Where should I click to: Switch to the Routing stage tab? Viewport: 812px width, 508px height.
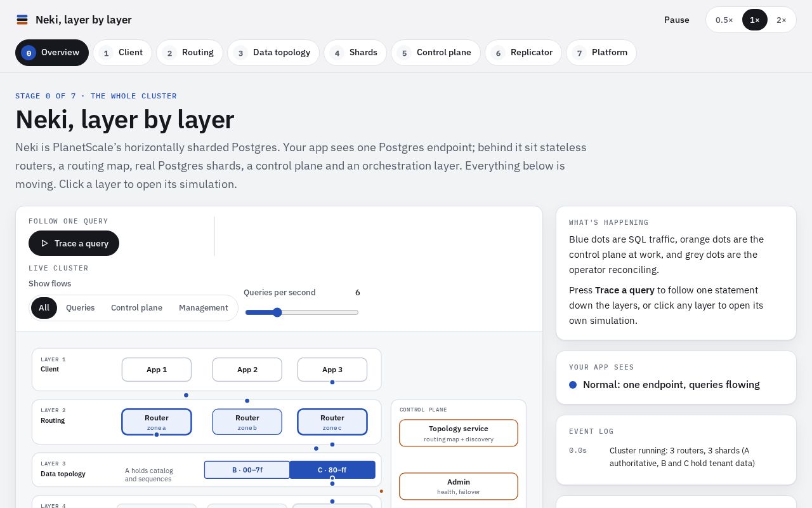click(190, 53)
